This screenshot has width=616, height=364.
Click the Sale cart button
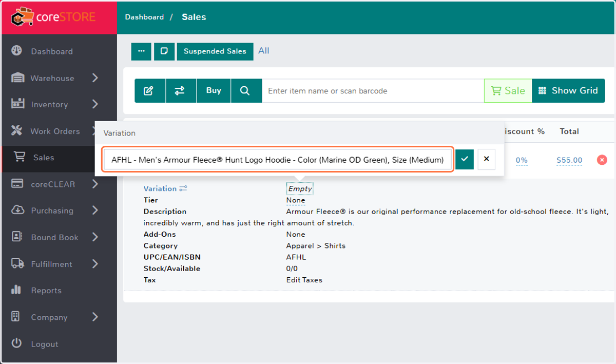(508, 91)
